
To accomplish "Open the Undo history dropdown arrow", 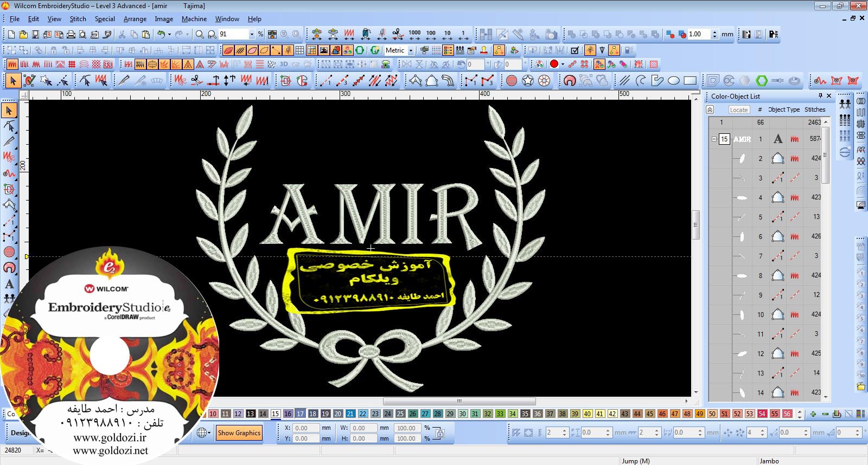I will click(169, 34).
